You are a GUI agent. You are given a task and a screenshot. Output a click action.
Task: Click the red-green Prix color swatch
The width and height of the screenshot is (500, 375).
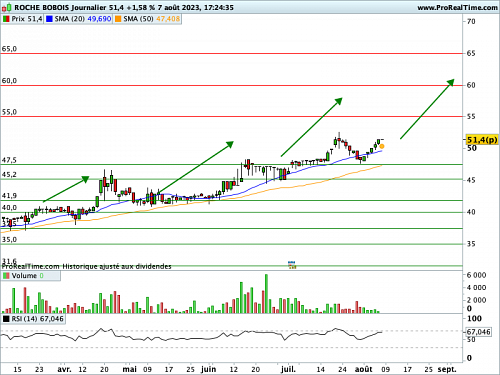[6, 19]
